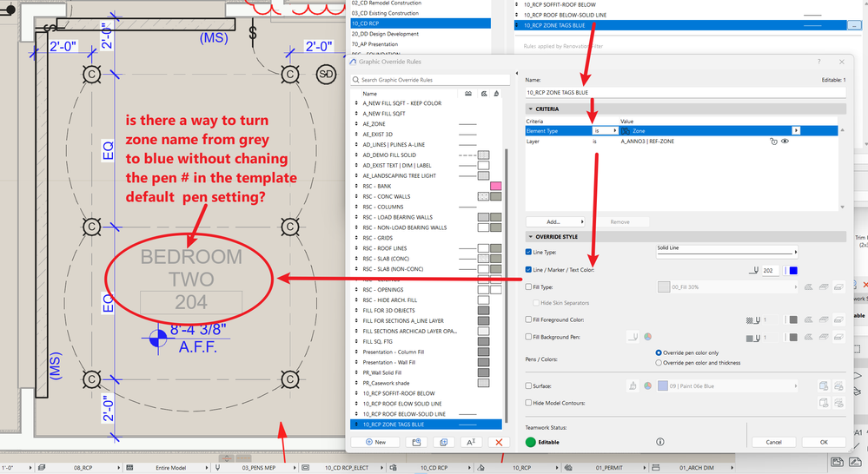Image resolution: width=868 pixels, height=474 pixels.
Task: Collapse the CRITERIA section
Action: coord(530,109)
